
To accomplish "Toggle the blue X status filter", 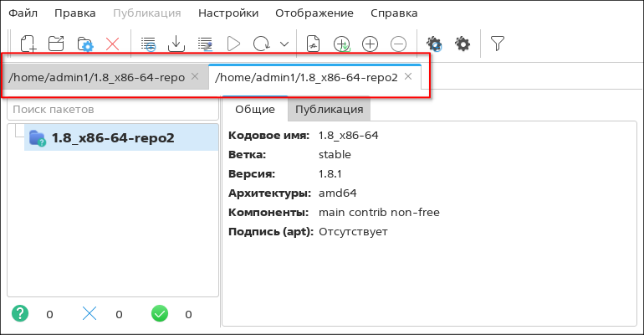I will (90, 314).
